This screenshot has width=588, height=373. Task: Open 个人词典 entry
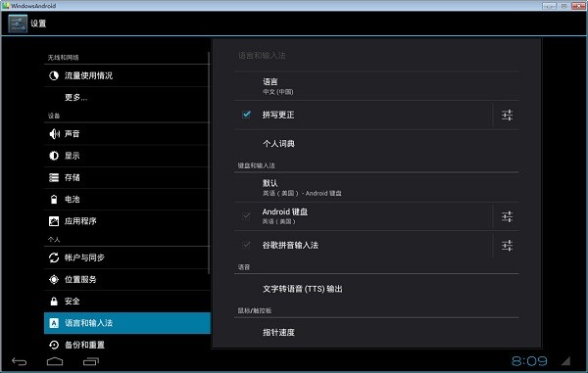point(376,144)
